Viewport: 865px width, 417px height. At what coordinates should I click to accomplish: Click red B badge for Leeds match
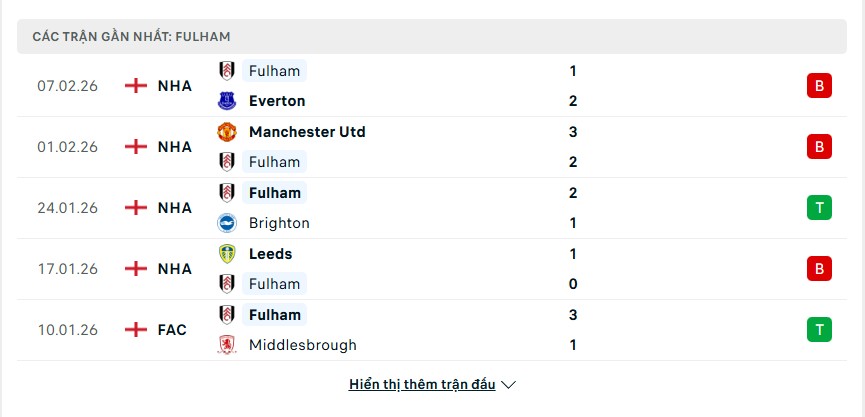click(x=819, y=269)
